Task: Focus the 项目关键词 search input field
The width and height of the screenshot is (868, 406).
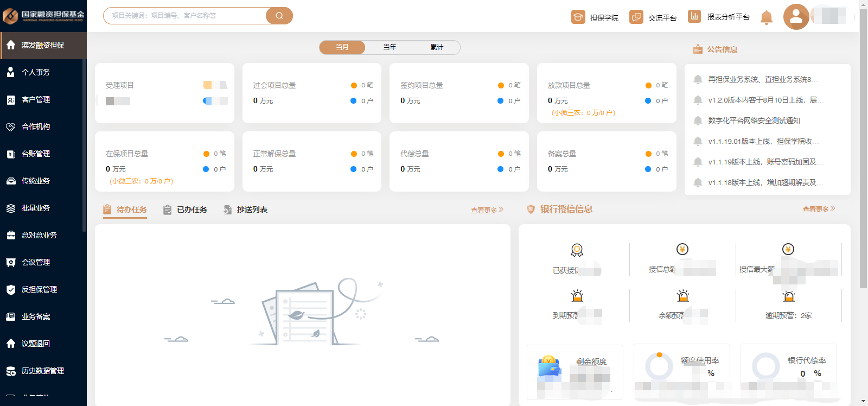Action: coord(184,16)
